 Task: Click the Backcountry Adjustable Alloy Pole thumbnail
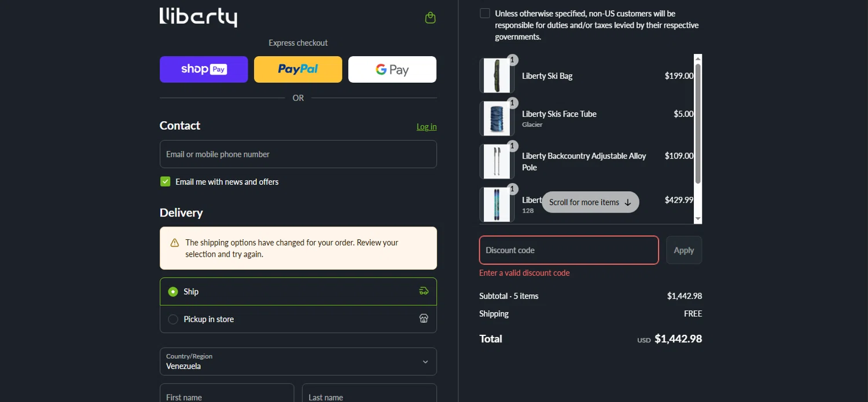496,162
